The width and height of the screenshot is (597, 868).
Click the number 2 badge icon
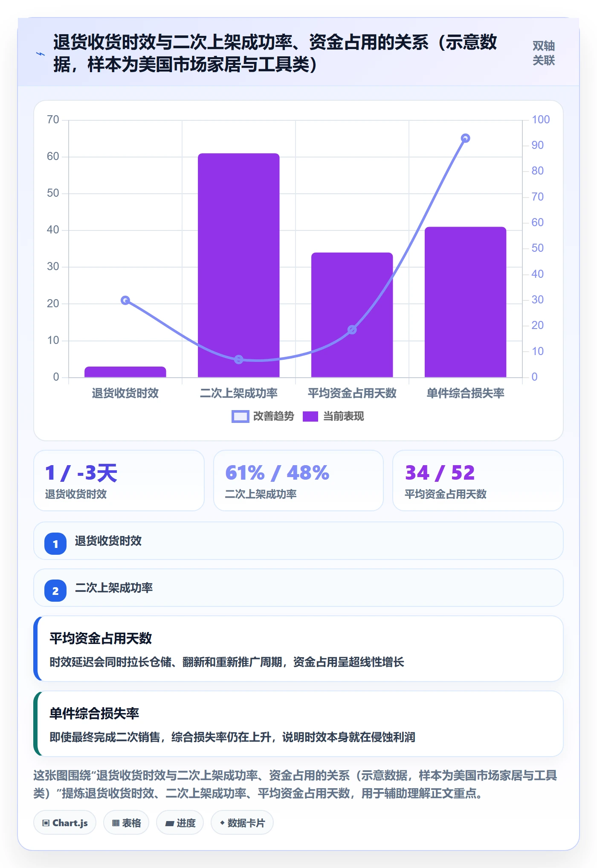point(55,591)
